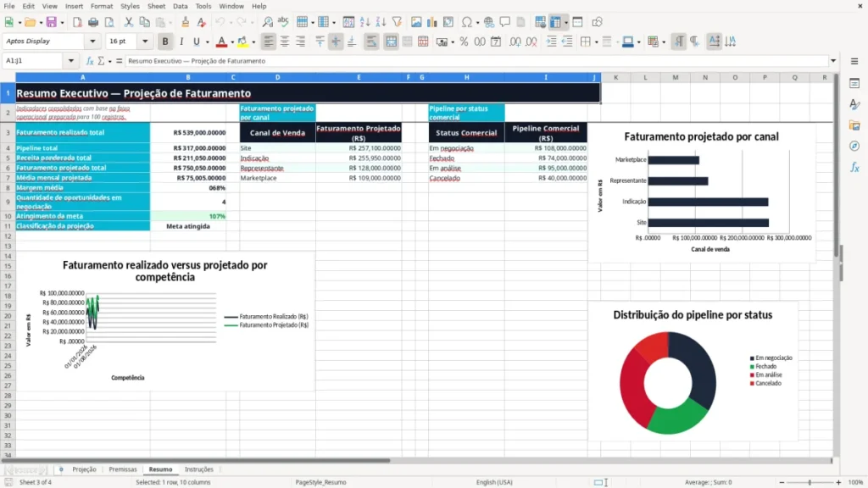
Task: Click the AutoFilter funnel icon
Action: 397,22
